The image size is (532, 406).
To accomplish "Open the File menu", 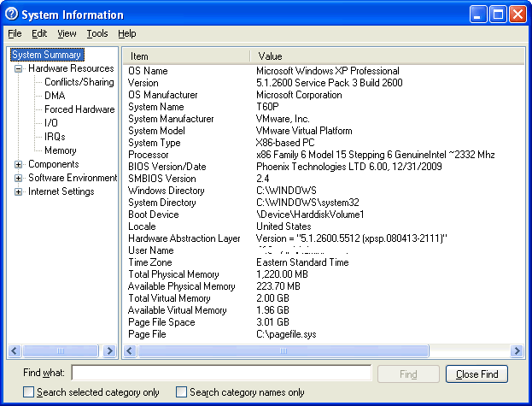I will [x=15, y=33].
